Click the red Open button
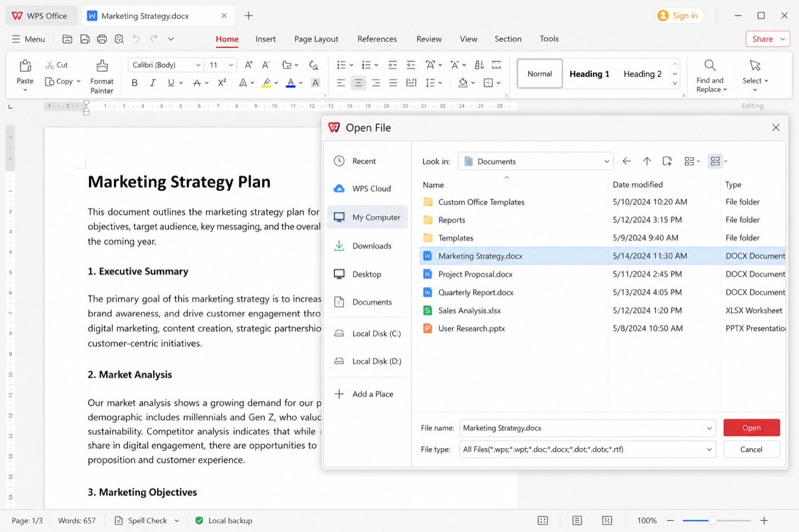This screenshot has height=532, width=799. click(752, 428)
